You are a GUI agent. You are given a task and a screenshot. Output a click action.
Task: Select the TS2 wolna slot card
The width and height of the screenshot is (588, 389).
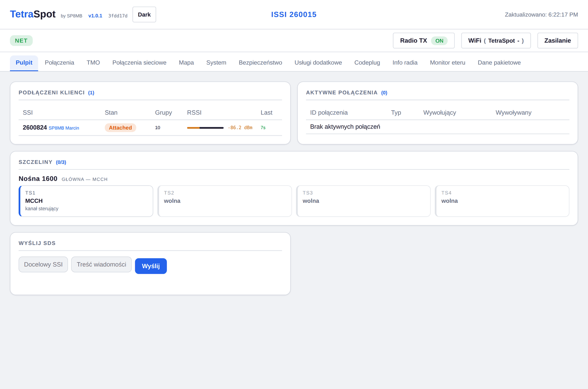(x=225, y=201)
